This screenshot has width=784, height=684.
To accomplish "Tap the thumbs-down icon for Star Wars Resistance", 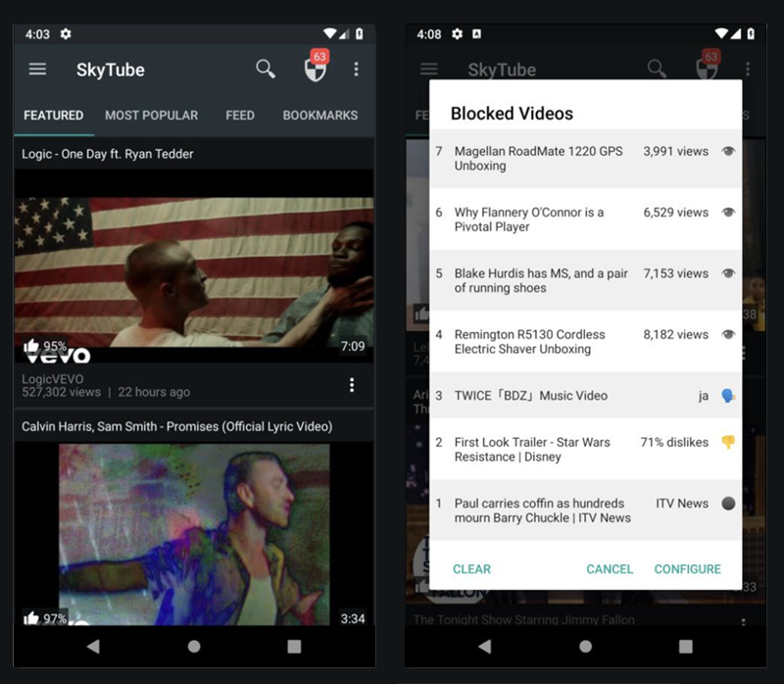I will [x=727, y=443].
